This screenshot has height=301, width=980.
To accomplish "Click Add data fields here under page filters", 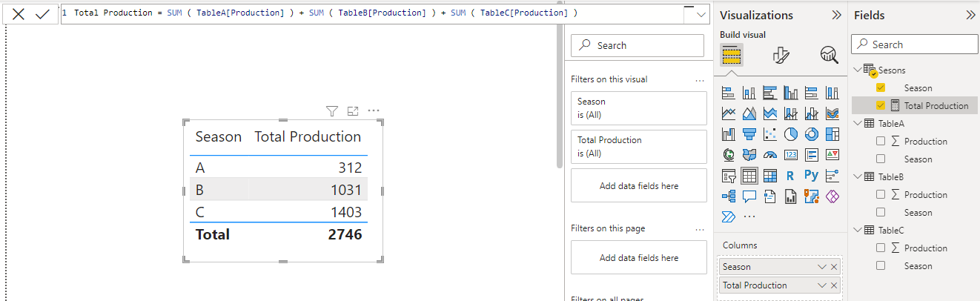I will (639, 258).
